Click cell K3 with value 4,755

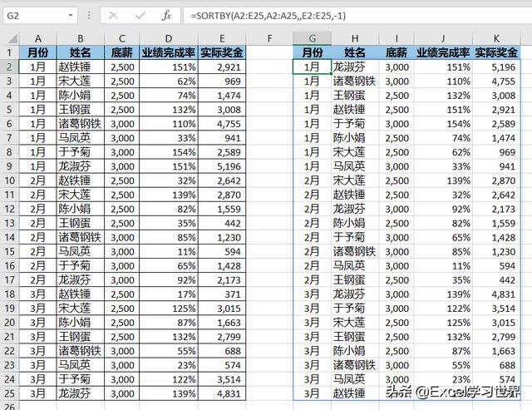pos(496,82)
